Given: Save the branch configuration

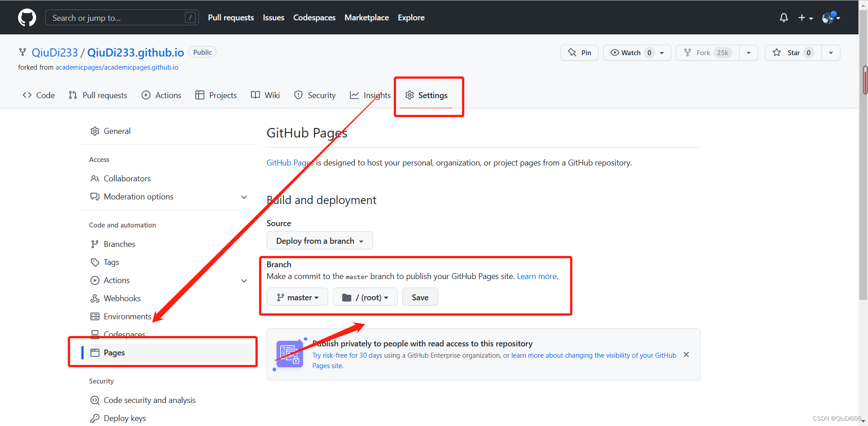Looking at the screenshot, I should point(420,297).
